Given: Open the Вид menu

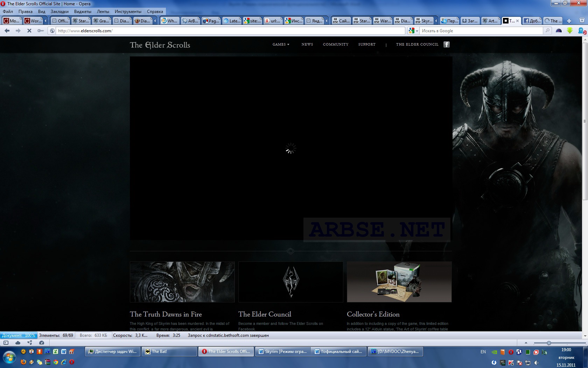Looking at the screenshot, I should pos(42,12).
